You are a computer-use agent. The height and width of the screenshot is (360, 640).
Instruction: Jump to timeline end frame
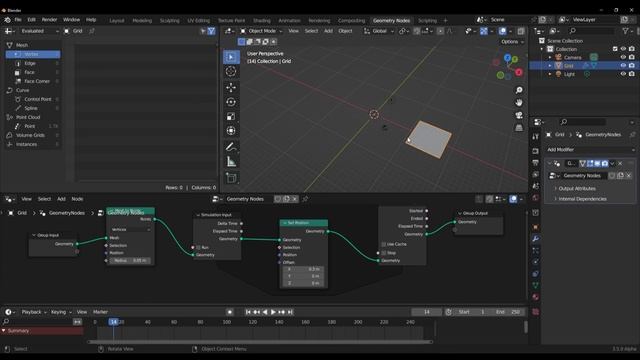[290, 312]
